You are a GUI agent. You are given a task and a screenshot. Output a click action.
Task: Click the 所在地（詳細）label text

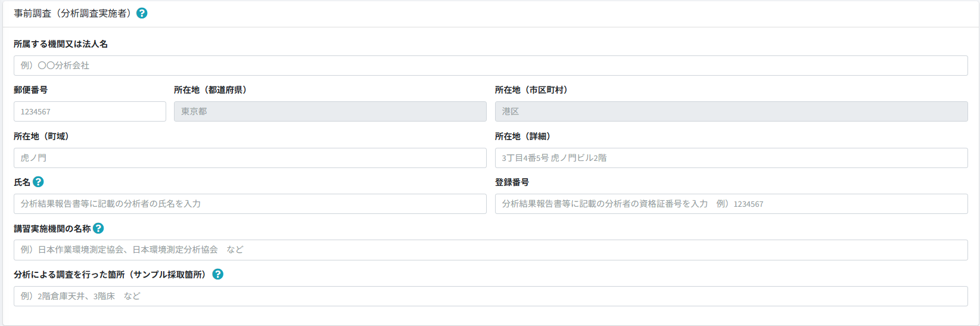522,136
